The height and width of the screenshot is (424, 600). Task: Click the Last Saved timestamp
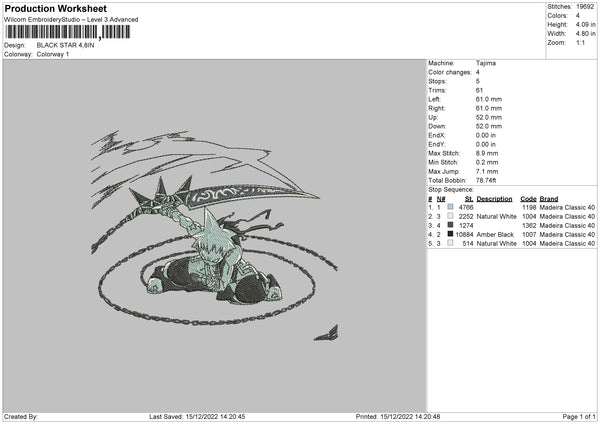[197, 417]
